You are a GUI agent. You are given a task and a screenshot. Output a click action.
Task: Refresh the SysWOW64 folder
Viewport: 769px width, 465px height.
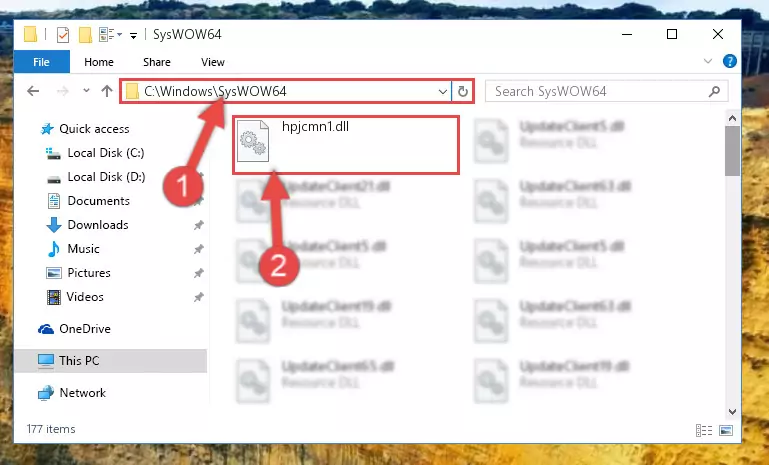point(462,92)
